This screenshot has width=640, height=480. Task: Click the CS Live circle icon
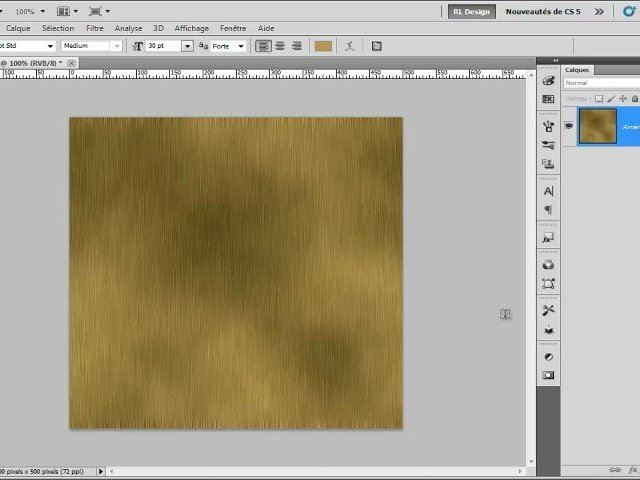coord(629,11)
